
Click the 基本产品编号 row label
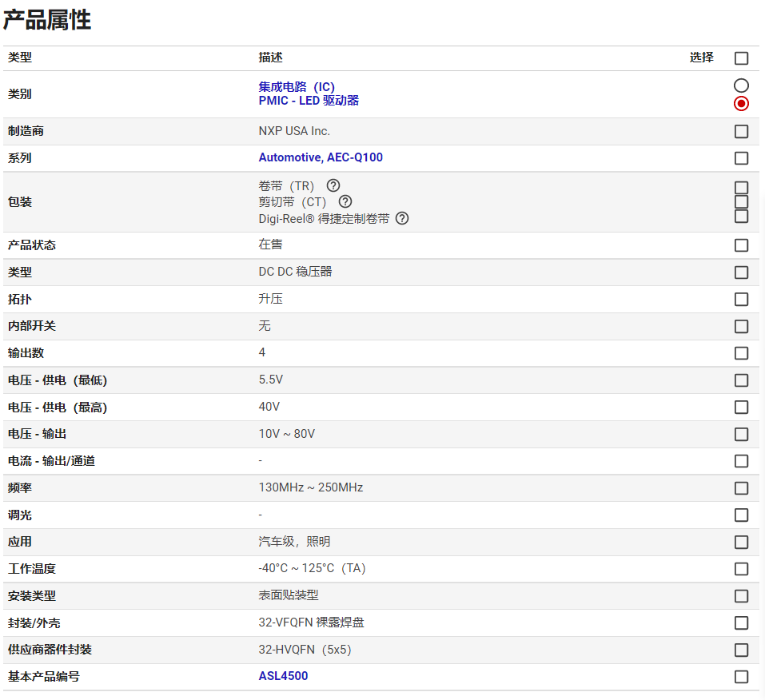tap(44, 677)
